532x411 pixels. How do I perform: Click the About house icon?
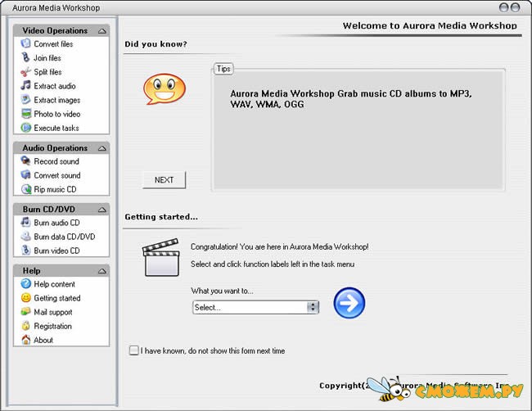[x=26, y=340]
